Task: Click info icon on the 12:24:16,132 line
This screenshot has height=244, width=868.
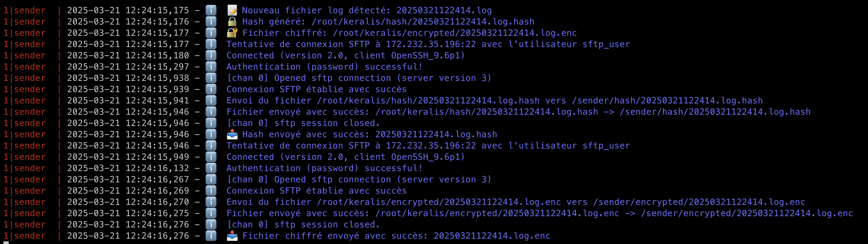Action: (x=211, y=168)
